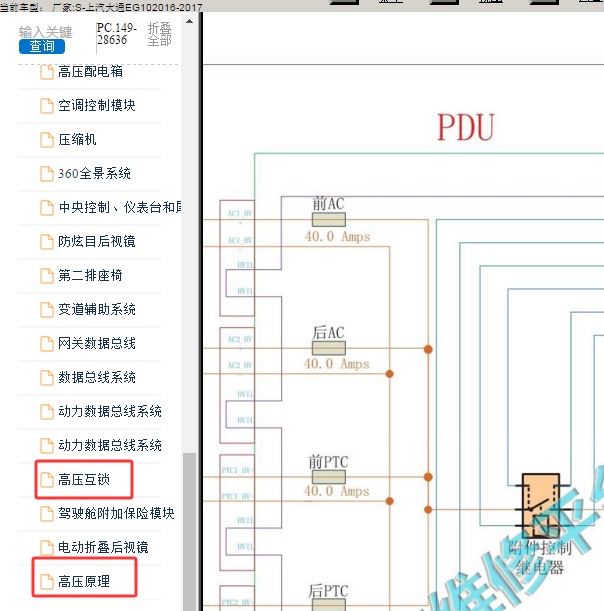Click the document icon beside 高压配电箱
604x611 pixels.
(47, 72)
